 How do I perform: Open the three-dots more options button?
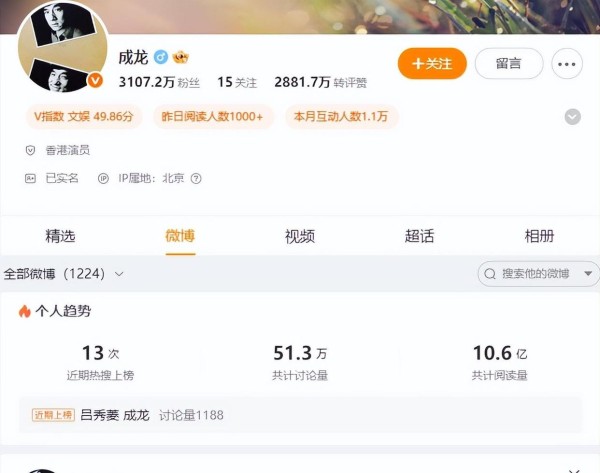(567, 64)
